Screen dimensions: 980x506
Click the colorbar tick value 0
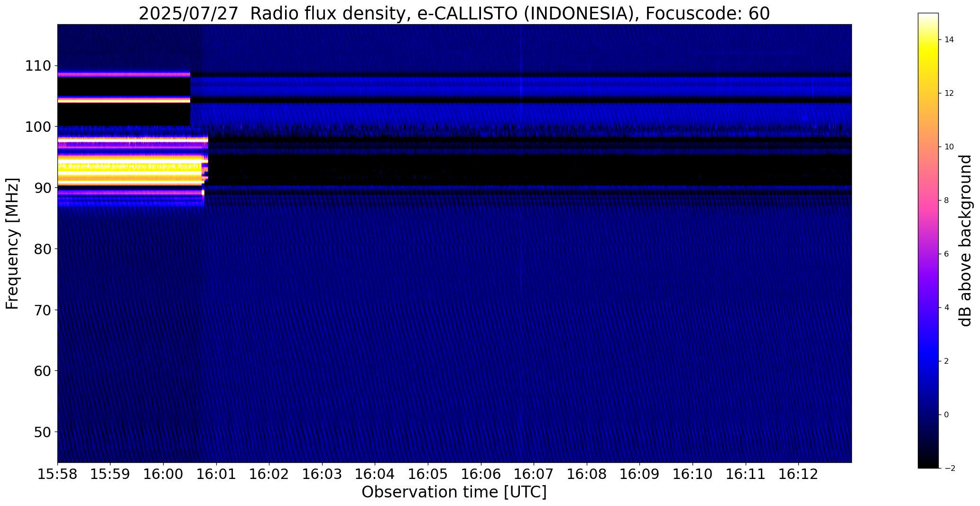coord(947,415)
